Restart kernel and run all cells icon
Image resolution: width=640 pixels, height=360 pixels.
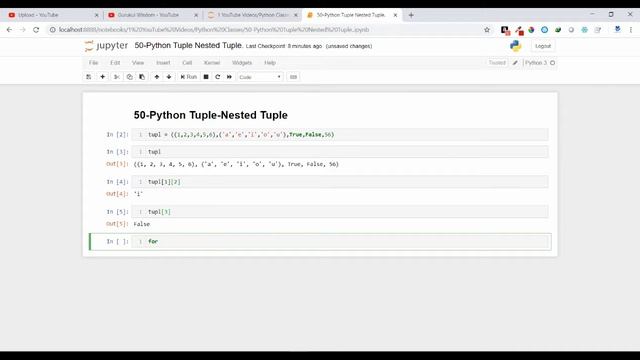(229, 77)
